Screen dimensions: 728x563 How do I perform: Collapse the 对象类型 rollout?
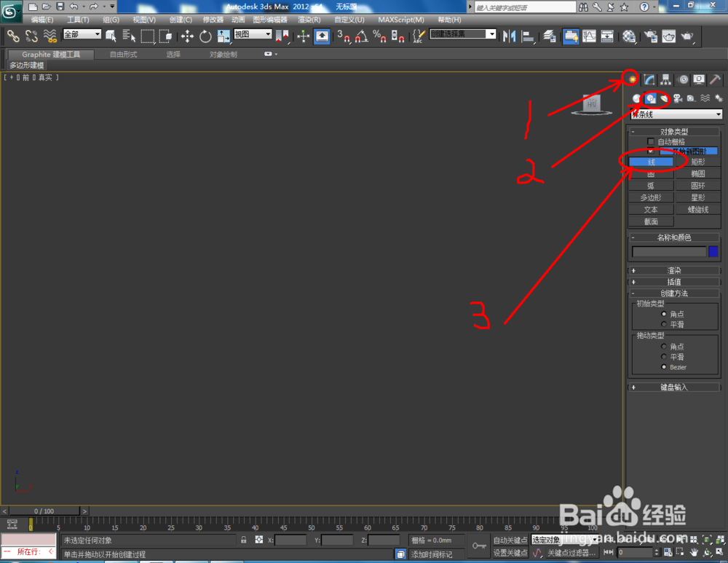(674, 131)
